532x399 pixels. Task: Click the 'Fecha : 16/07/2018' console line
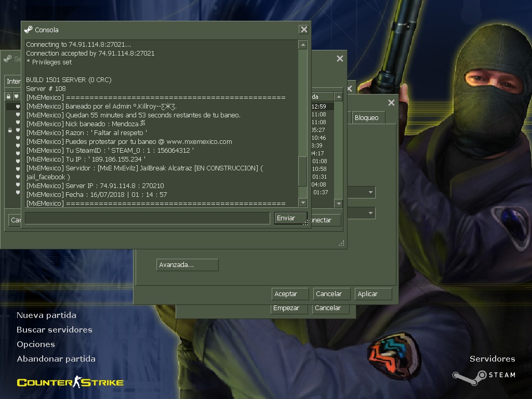[97, 195]
